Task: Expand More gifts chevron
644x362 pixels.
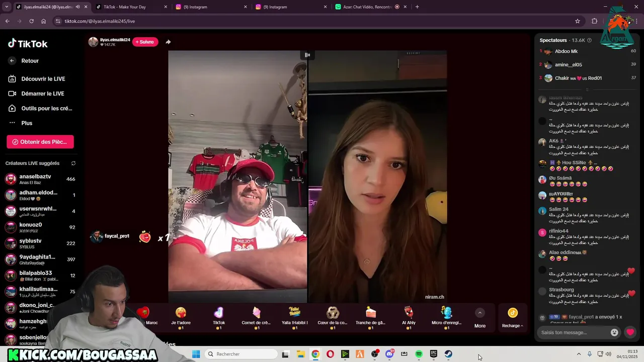Action: click(x=480, y=313)
